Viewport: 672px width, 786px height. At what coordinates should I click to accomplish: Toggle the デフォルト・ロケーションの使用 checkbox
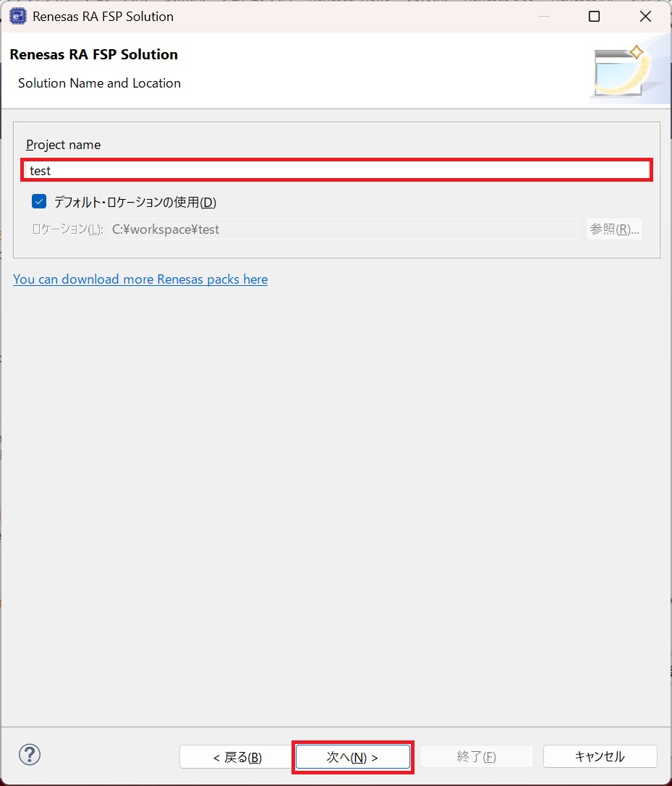point(39,201)
